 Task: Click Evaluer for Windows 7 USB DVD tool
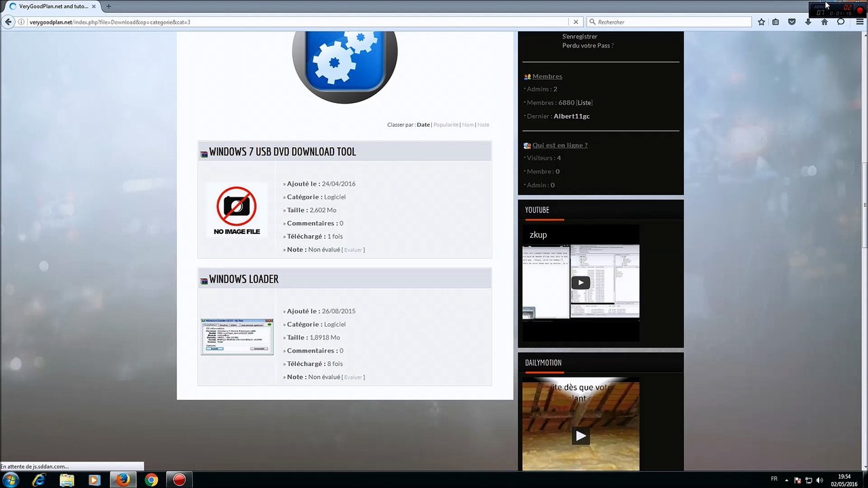coord(353,250)
